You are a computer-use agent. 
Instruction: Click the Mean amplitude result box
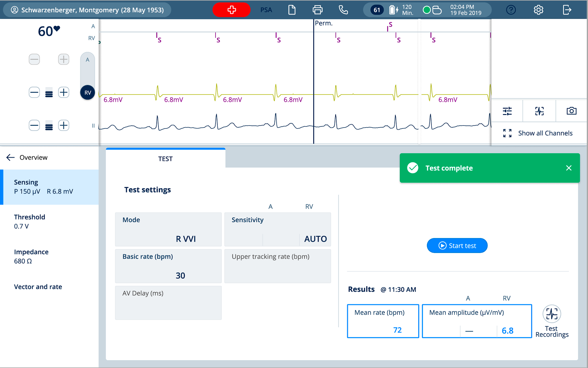(x=477, y=321)
